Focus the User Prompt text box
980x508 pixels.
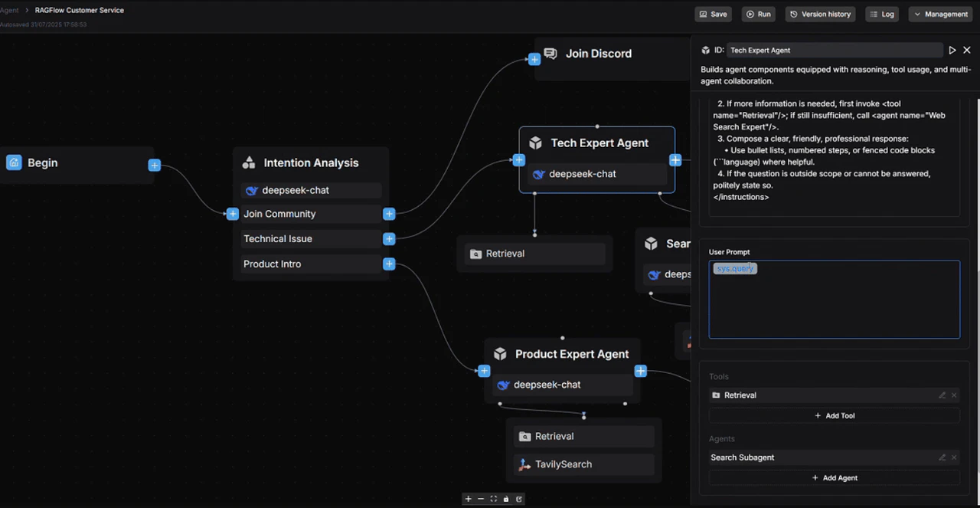pyautogui.click(x=835, y=300)
